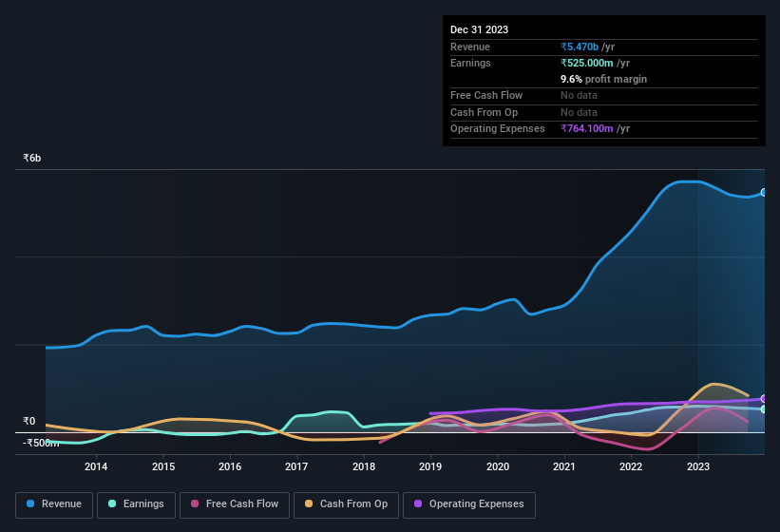The width and height of the screenshot is (780, 532).
Task: Click the -₹500m y-axis label
Action: (41, 443)
